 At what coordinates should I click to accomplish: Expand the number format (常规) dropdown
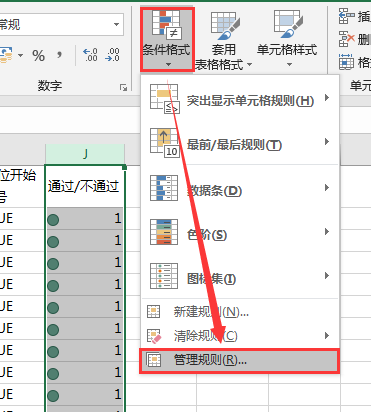pos(116,24)
